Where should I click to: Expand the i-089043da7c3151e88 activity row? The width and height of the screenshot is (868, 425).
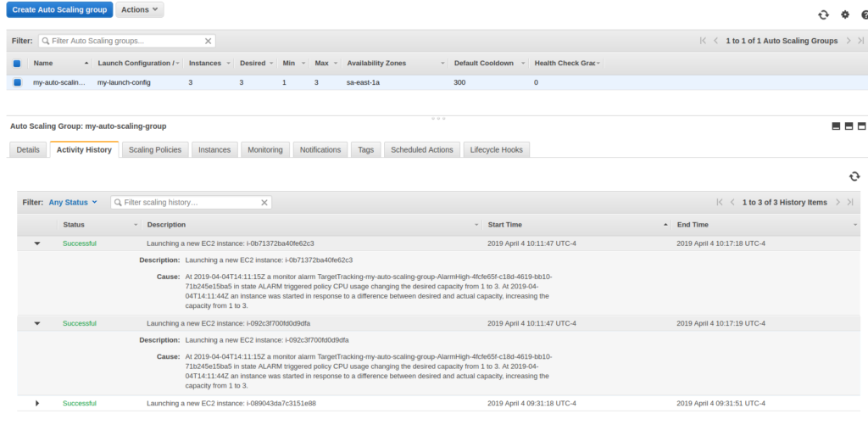tap(37, 404)
